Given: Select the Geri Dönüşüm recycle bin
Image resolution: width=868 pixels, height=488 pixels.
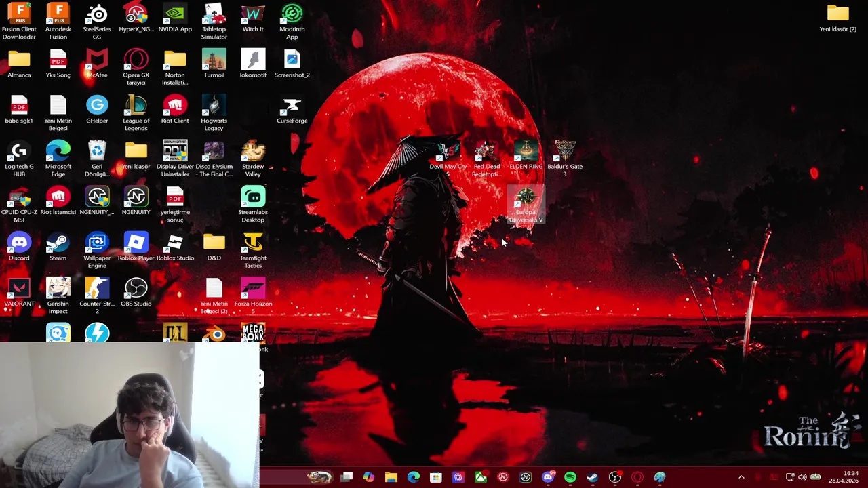Looking at the screenshot, I should (97, 159).
